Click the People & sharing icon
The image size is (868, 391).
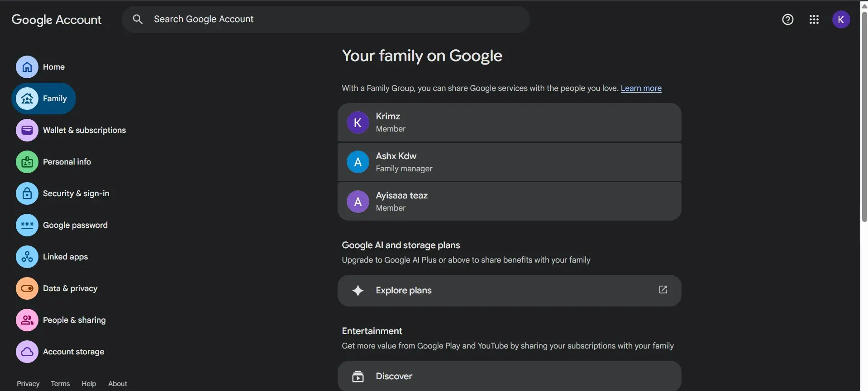tap(27, 320)
